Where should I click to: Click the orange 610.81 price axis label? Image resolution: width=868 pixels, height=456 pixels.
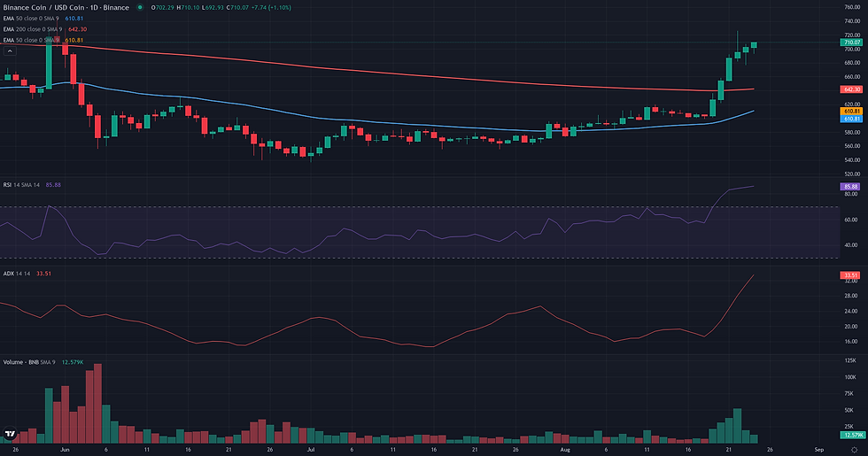pyautogui.click(x=851, y=112)
